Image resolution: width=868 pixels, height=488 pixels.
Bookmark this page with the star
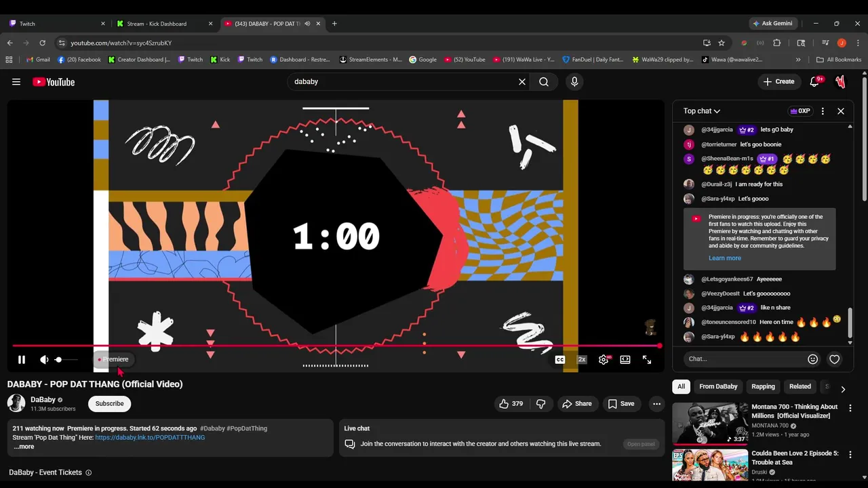pyautogui.click(x=722, y=43)
